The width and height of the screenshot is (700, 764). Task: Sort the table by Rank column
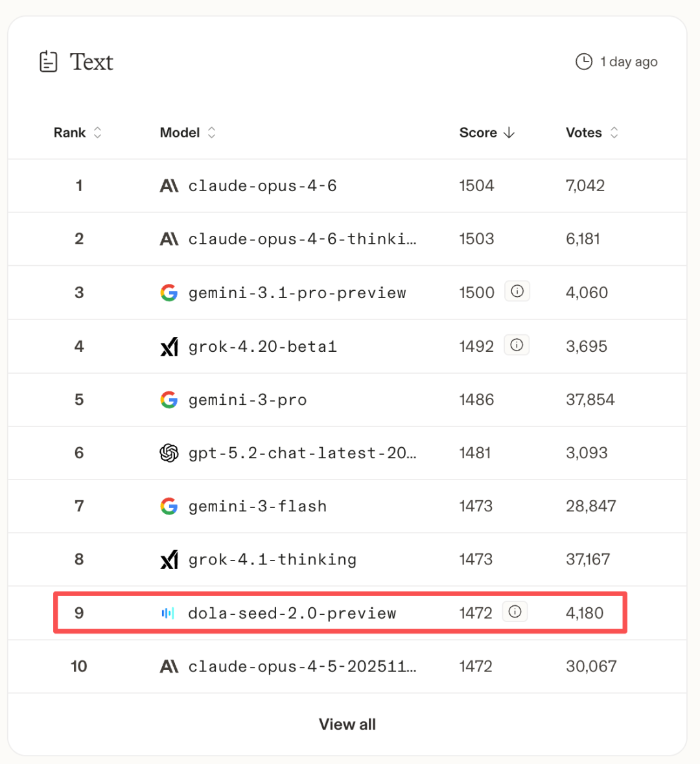[78, 133]
